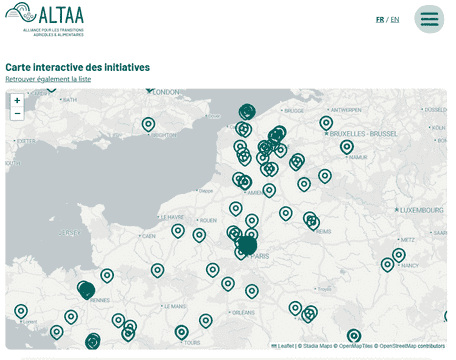Click the marker north of Bruxelles
456x360 pixels.
coord(326,123)
